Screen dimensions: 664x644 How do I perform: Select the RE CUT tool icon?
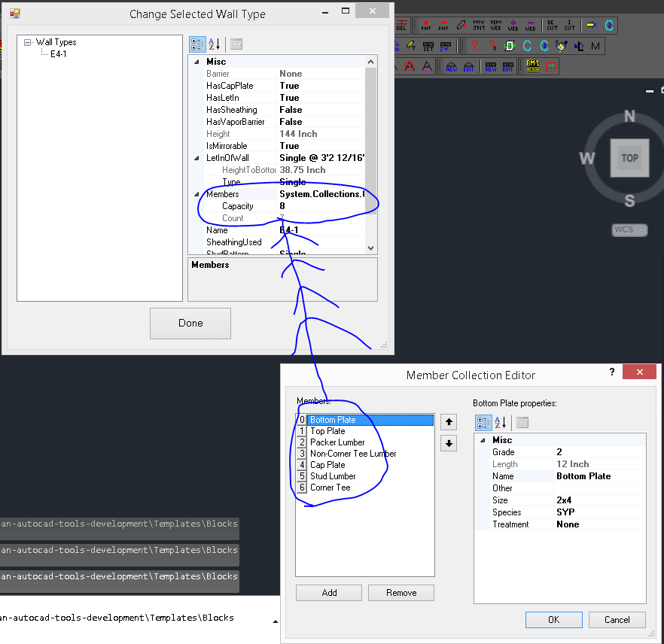550,24
